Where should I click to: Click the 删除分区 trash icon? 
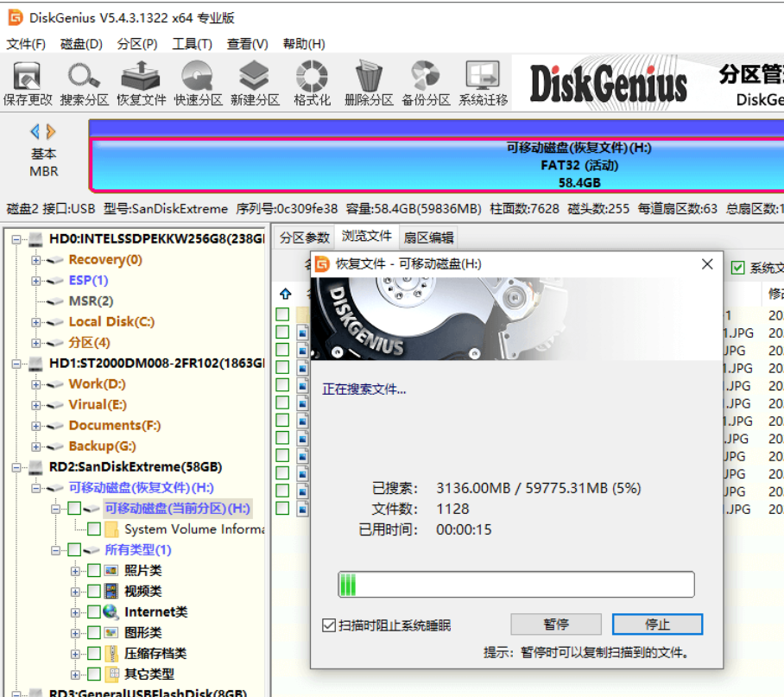(x=369, y=83)
